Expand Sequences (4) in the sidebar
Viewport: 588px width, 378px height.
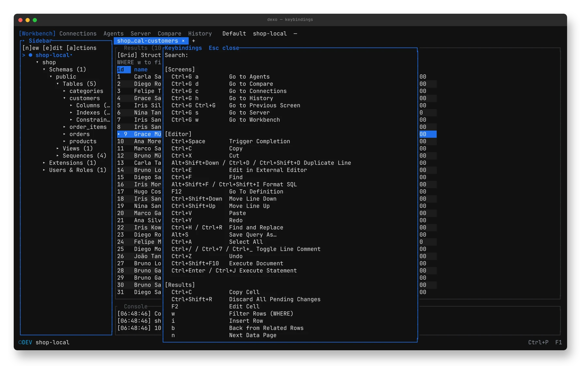57,156
